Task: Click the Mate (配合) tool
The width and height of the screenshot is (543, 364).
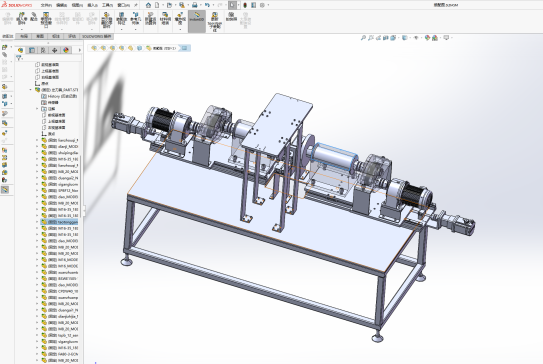Action: point(34,17)
